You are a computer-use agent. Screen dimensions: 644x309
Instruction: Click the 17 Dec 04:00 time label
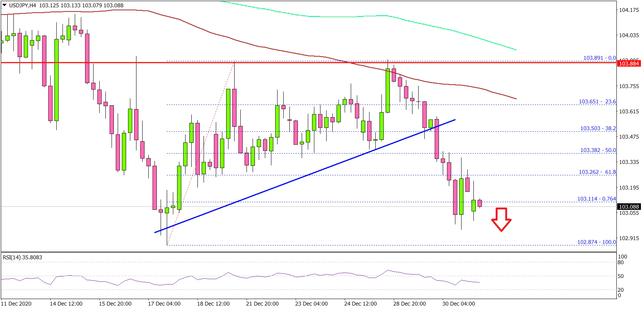[164, 304]
